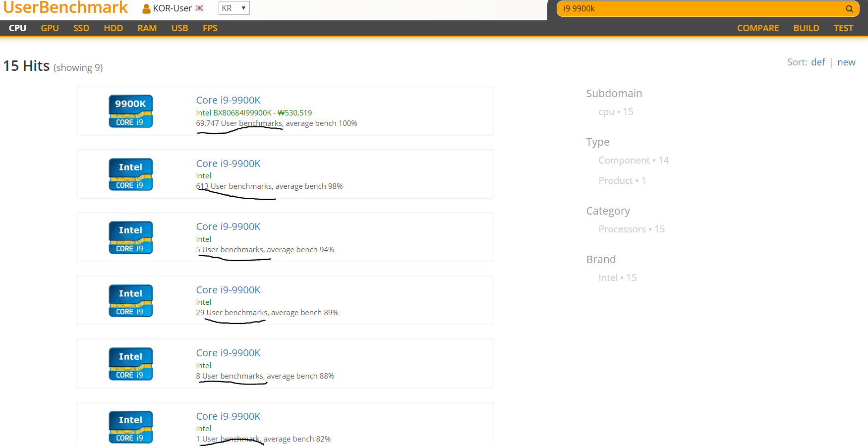Open the Intel badge of the 88% bench result
This screenshot has height=446, width=868.
click(x=131, y=364)
